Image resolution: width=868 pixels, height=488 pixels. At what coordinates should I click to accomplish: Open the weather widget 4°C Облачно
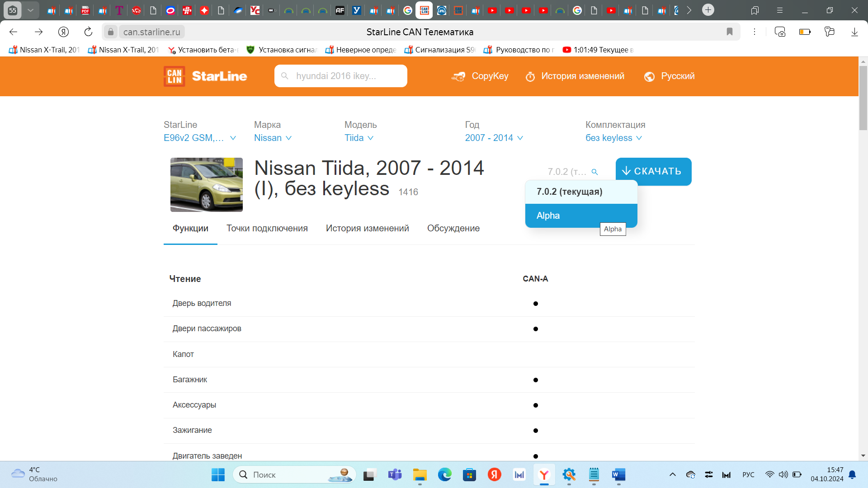click(34, 474)
